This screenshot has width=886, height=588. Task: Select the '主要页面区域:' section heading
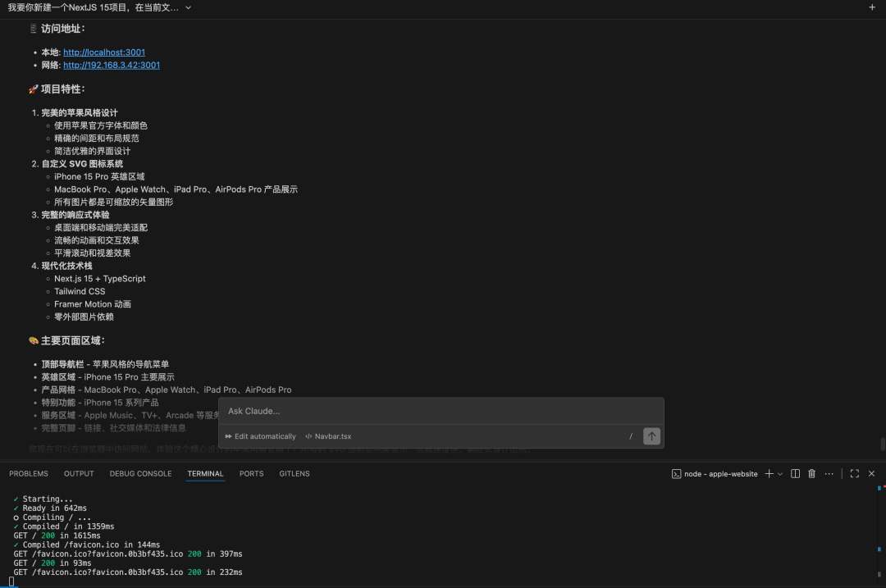point(72,340)
